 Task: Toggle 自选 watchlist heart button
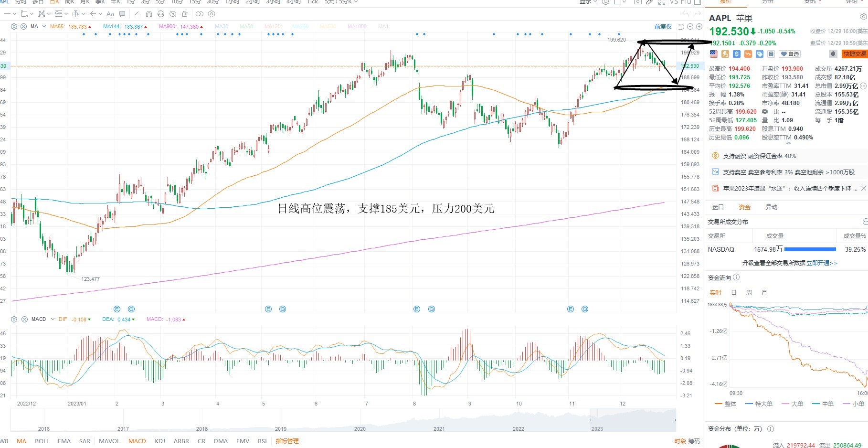pyautogui.click(x=790, y=54)
